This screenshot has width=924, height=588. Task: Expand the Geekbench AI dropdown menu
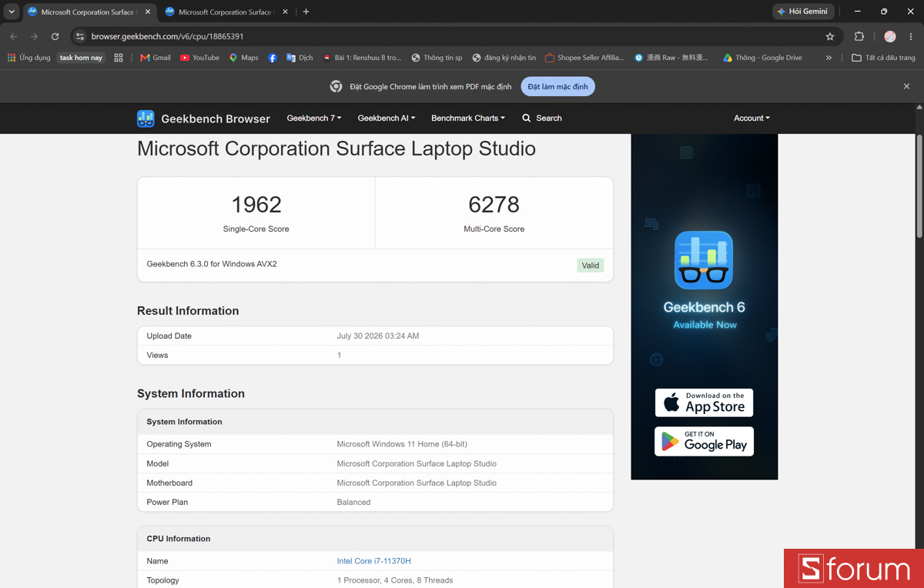click(x=387, y=119)
